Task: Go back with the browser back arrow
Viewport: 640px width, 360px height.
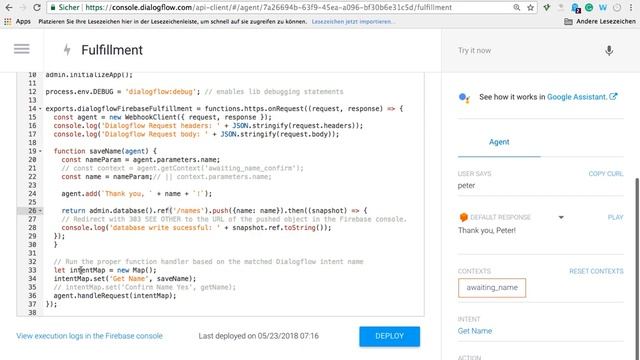Action: click(x=9, y=7)
